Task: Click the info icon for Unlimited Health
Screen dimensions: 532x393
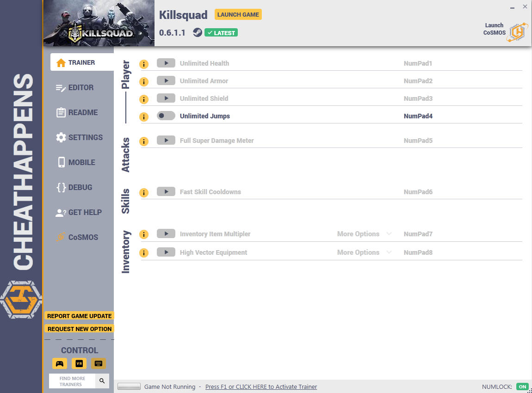Action: 144,64
